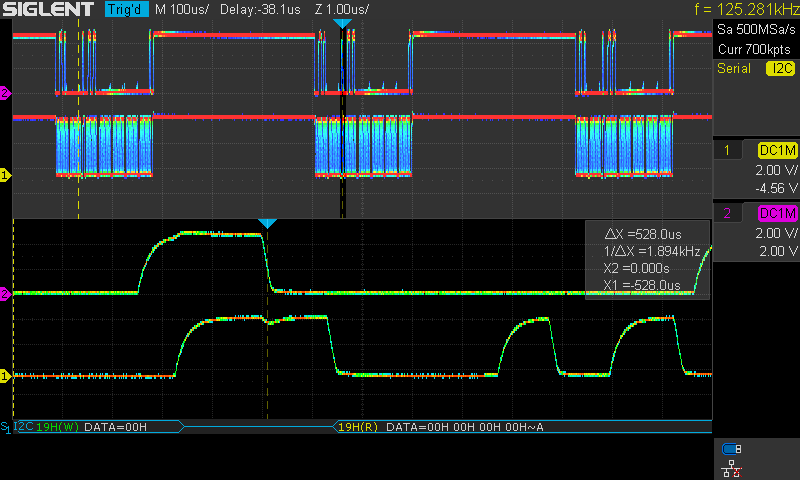The image size is (800, 480).
Task: Click the Serial label
Action: tap(734, 68)
